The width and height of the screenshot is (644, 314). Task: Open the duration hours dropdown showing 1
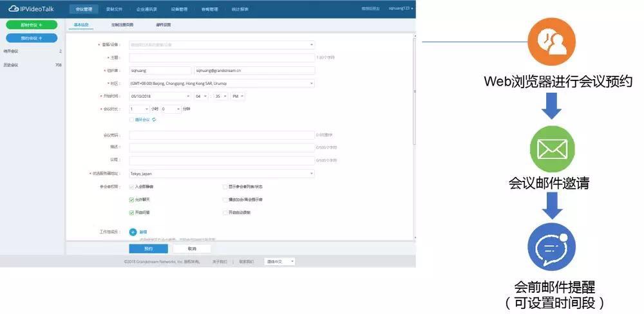(139, 109)
